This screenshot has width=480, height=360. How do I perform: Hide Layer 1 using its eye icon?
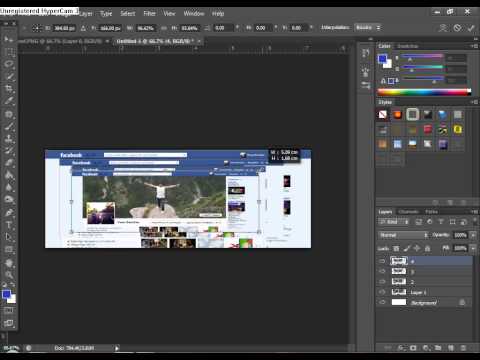[382, 292]
